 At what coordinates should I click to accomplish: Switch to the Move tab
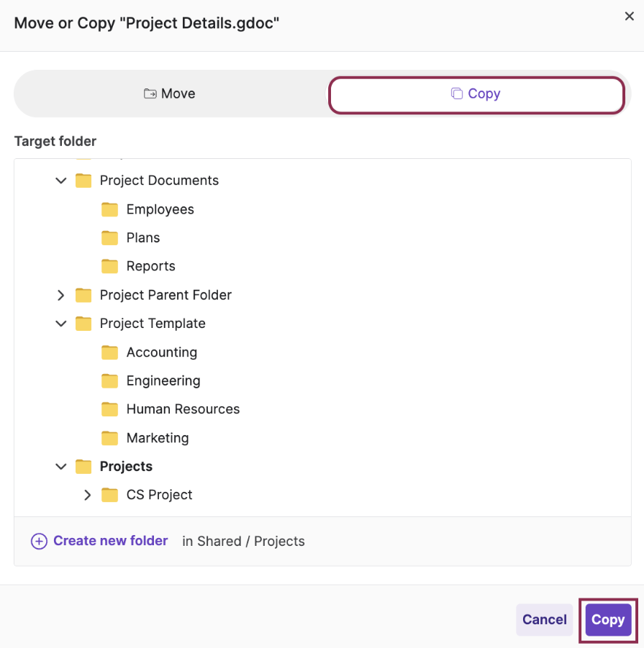(169, 93)
